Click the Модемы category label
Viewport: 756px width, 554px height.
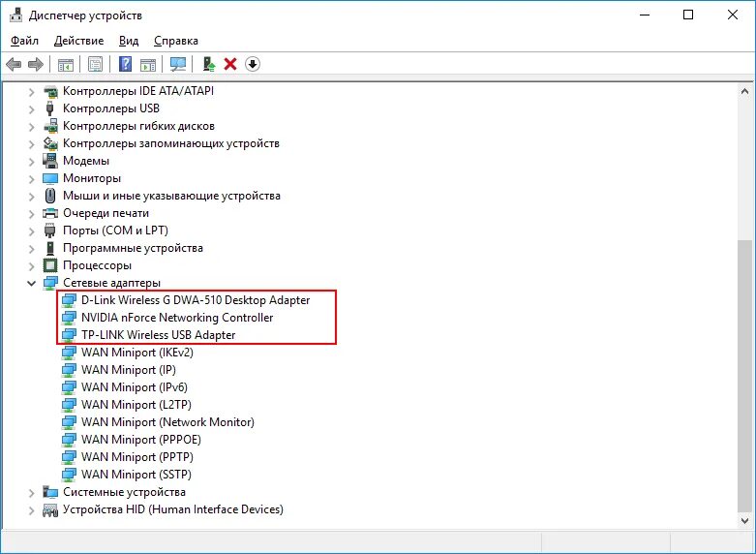tap(86, 161)
